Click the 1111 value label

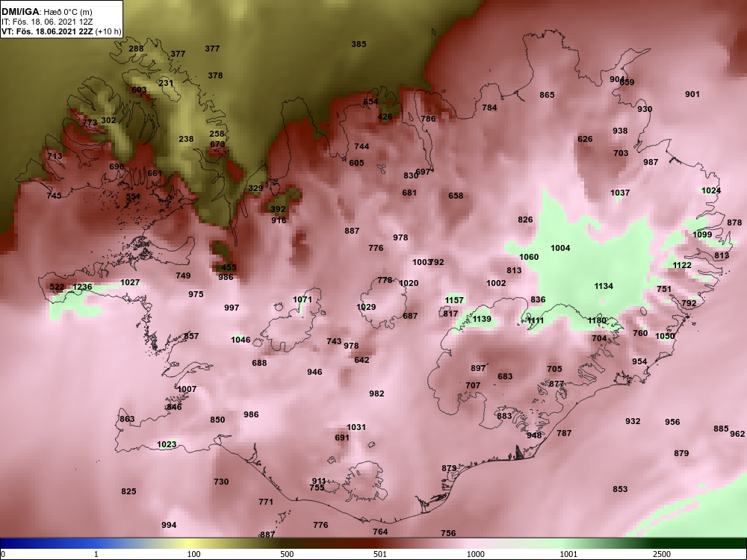(535, 320)
